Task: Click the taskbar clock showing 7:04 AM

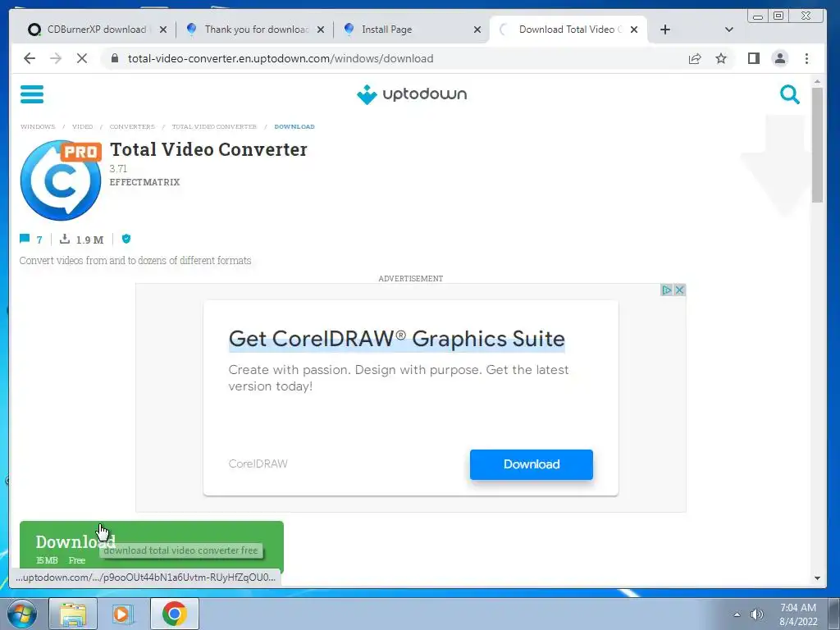Action: coord(798,614)
